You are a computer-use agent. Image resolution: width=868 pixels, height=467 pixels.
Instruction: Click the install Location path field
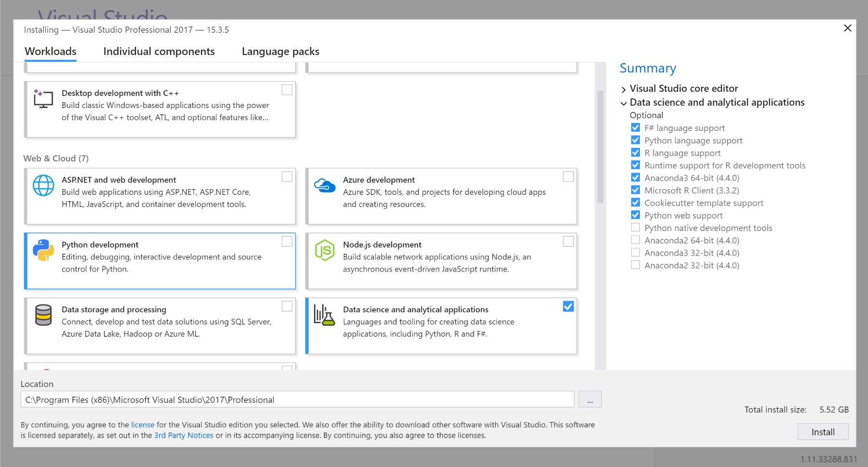click(x=297, y=399)
